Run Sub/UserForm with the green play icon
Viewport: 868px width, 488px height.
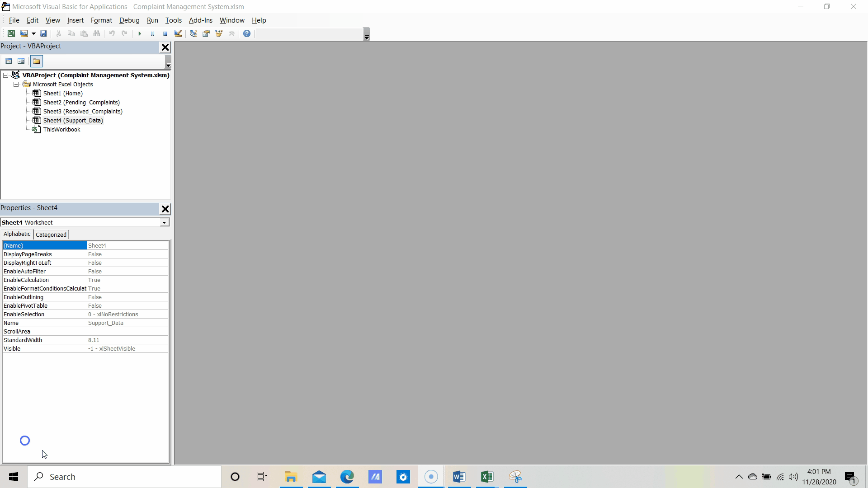[x=140, y=33]
